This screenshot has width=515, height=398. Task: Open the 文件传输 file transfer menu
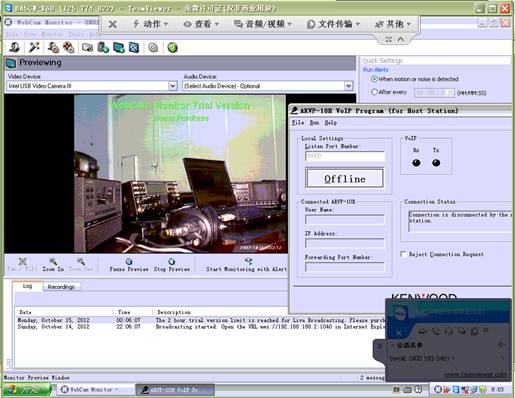click(x=333, y=24)
